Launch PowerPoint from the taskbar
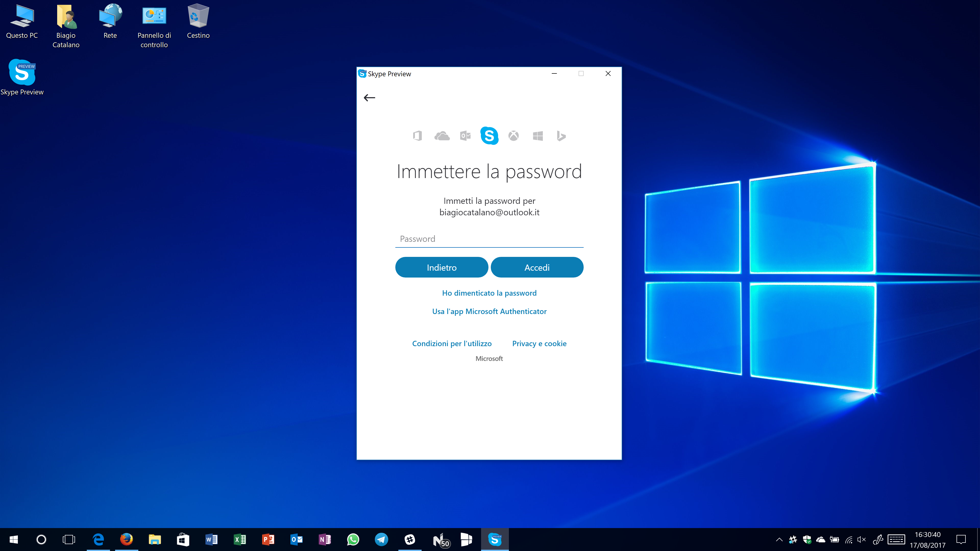The height and width of the screenshot is (551, 980). coord(268,539)
